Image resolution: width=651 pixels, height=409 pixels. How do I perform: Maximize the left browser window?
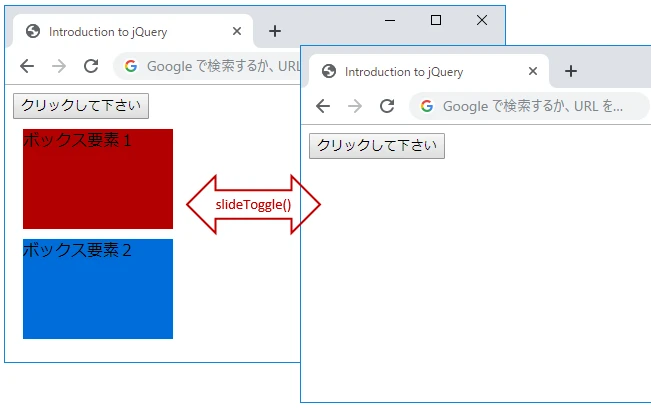[x=436, y=20]
